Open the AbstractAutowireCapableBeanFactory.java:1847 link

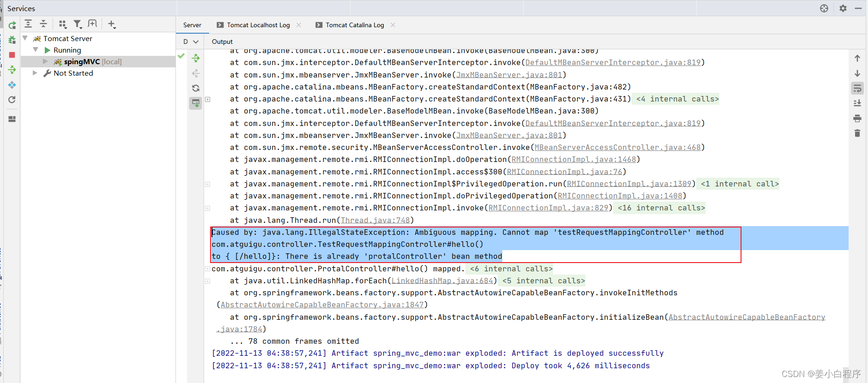click(x=322, y=305)
